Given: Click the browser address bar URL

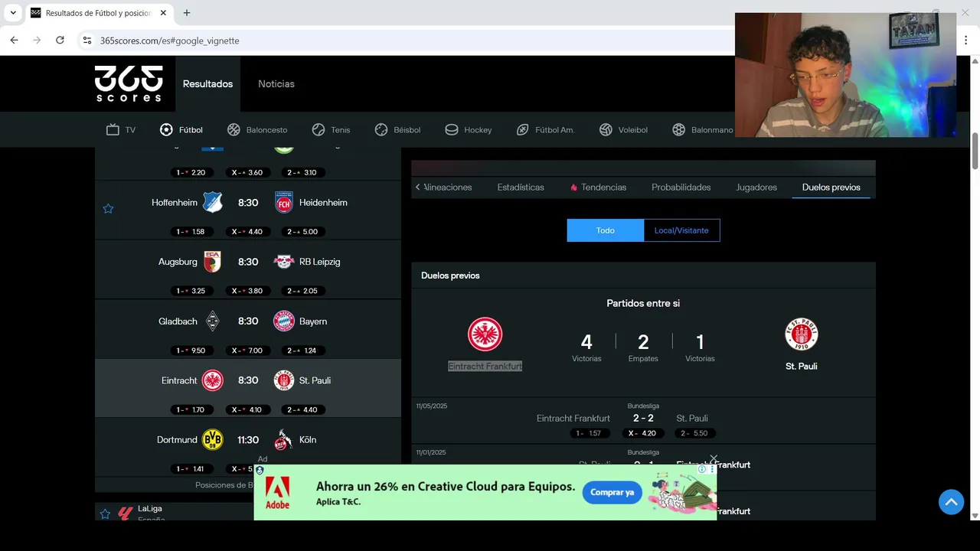Looking at the screenshot, I should 169,41.
